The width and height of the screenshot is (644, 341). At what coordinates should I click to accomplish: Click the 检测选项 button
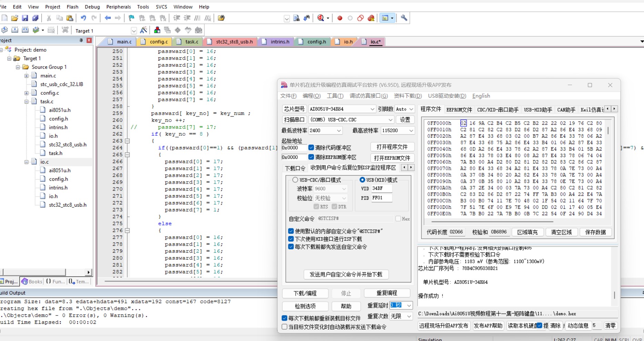(305, 306)
